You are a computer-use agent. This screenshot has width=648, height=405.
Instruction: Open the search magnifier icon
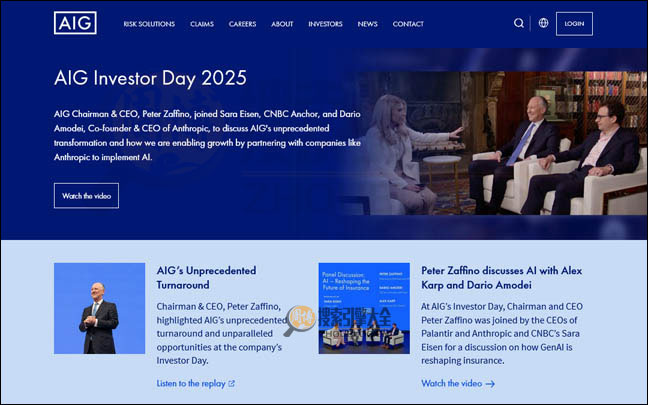pos(519,23)
